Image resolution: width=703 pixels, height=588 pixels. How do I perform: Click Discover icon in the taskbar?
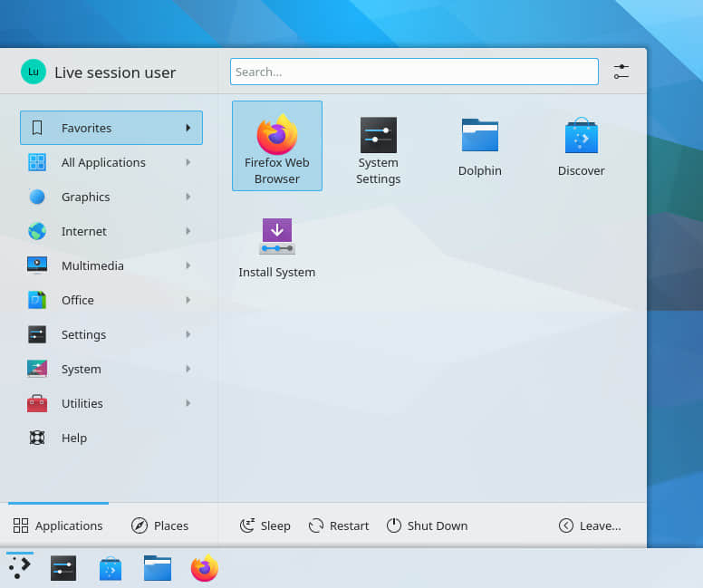111,568
